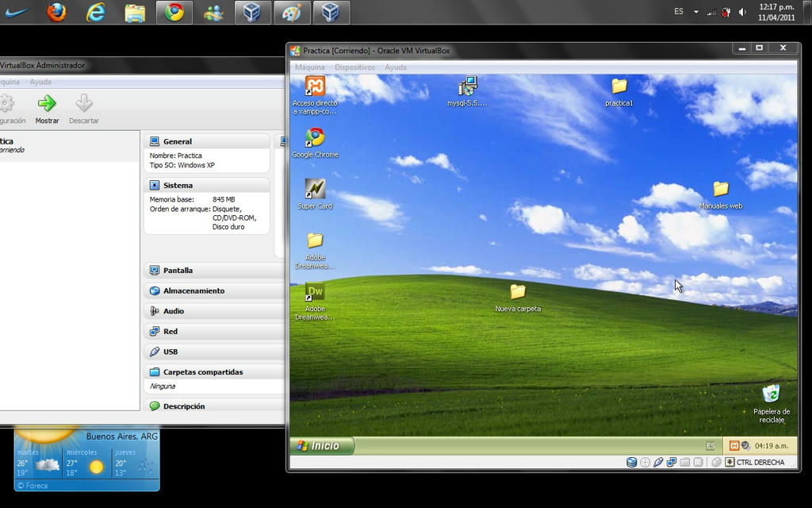Viewport: 812px width, 508px height.
Task: Click the Sistema section chip icon
Action: tap(155, 185)
